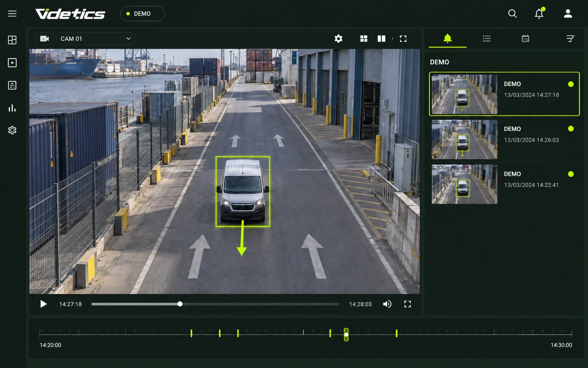Viewport: 588px width, 368px height.
Task: Select event thumbnail at 14:22:41
Action: click(x=465, y=184)
